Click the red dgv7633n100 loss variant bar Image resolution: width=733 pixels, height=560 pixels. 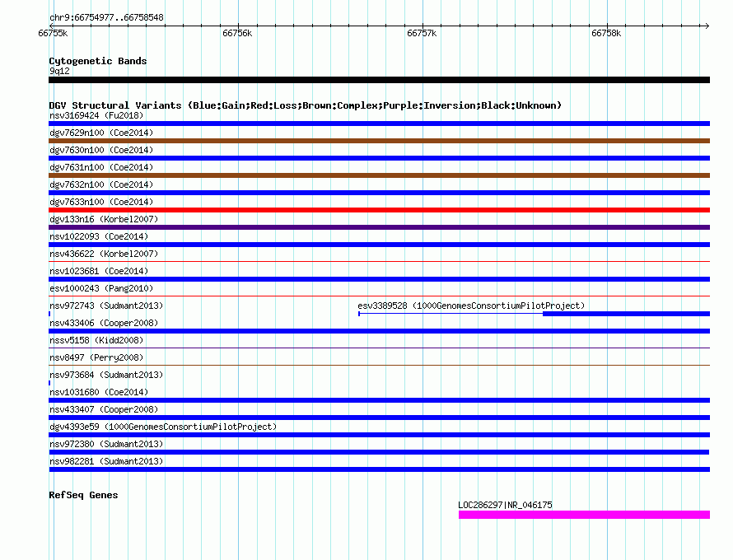(379, 210)
